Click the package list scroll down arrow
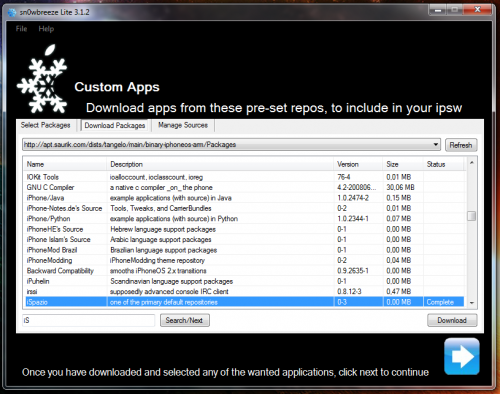The image size is (500, 394). [472, 303]
